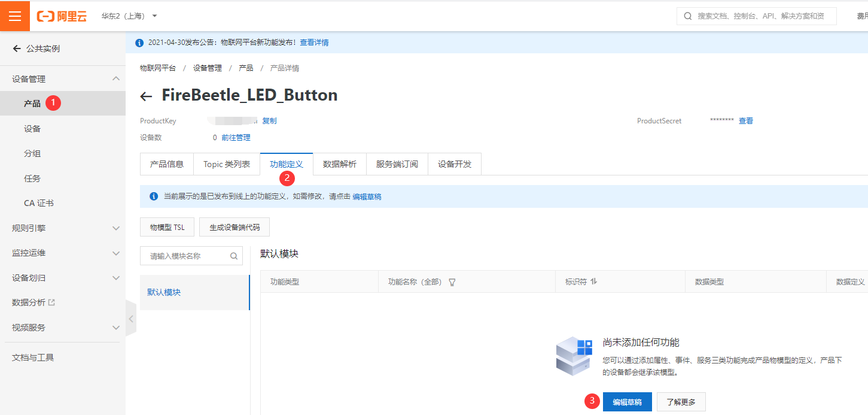Expand the 视频服务 menu section
The height and width of the screenshot is (415, 868).
click(116, 328)
